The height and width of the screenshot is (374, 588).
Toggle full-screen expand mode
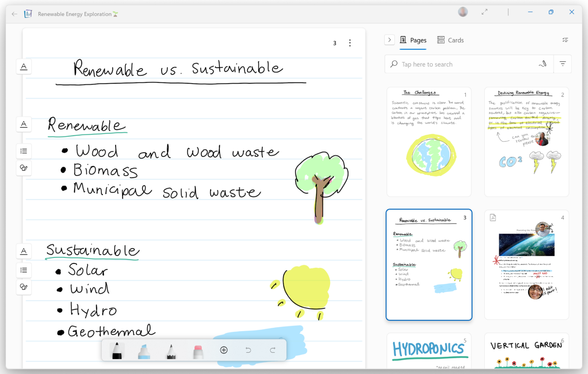485,12
